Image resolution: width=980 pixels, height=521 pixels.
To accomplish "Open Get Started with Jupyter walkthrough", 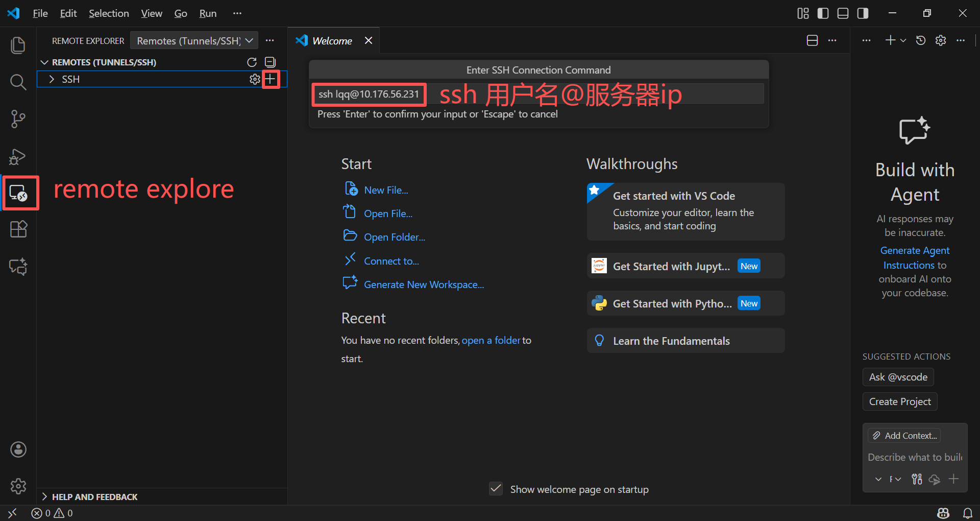I will coord(685,266).
